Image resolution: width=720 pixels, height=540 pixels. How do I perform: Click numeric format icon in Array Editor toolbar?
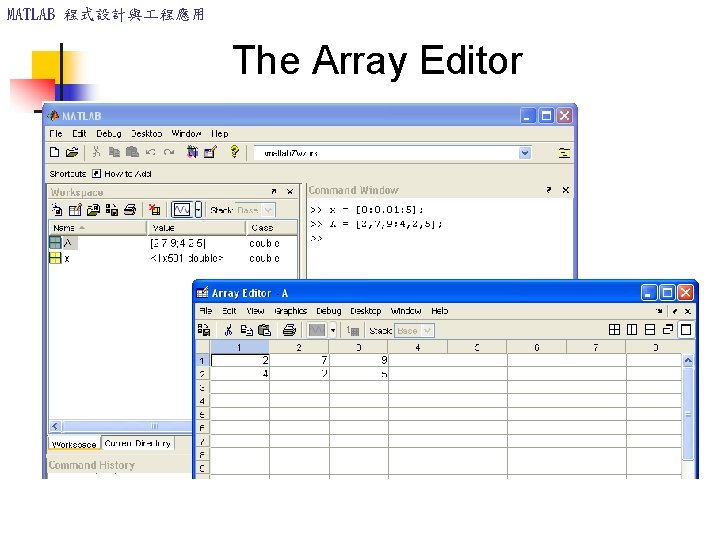[353, 330]
